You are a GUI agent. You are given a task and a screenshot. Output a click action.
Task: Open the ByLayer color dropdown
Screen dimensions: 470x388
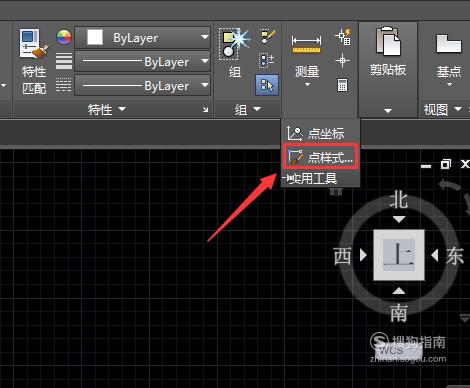(143, 37)
